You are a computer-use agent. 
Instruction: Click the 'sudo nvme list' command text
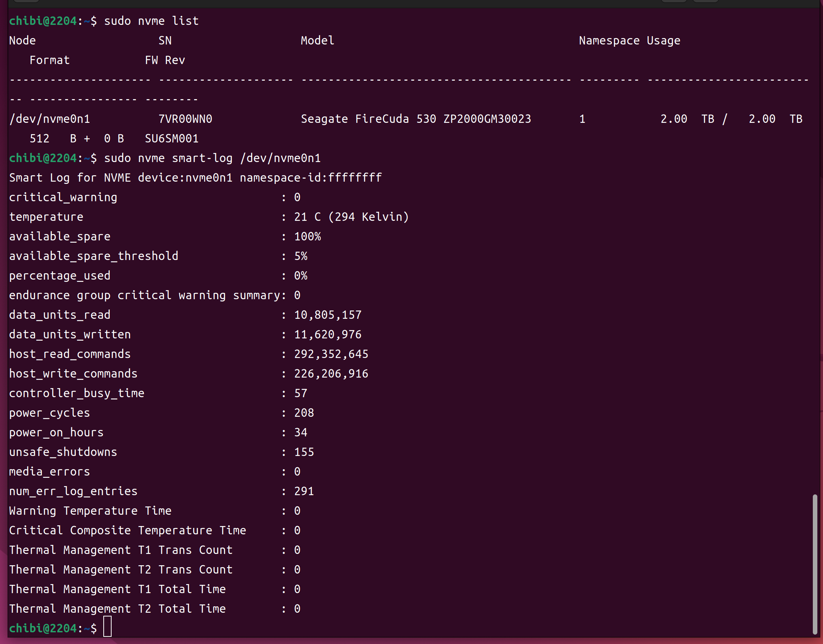[x=151, y=21]
